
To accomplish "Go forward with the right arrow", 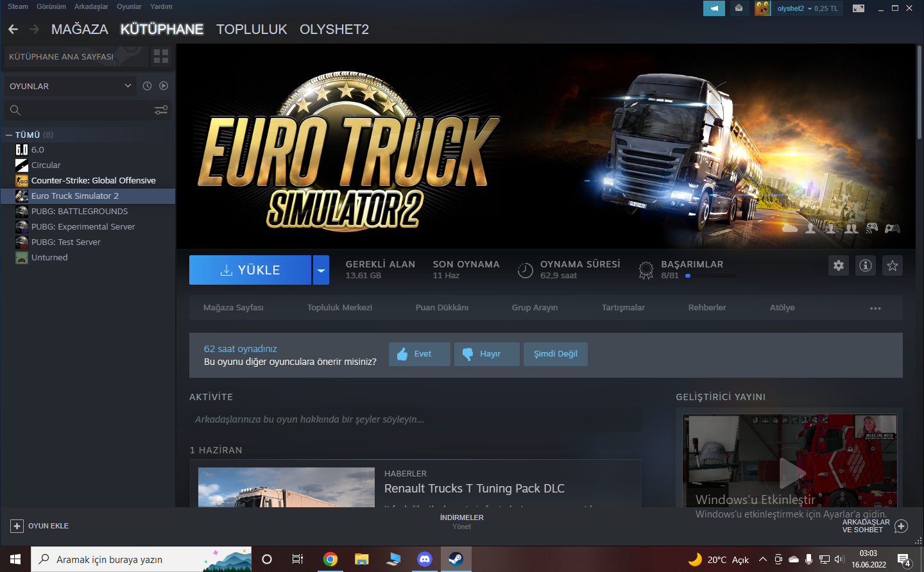I will tap(35, 29).
